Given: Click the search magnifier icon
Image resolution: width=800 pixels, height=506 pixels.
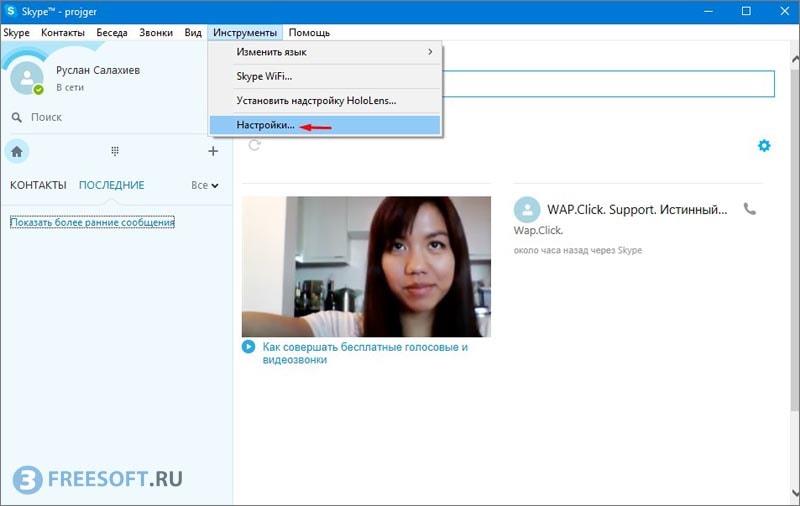Looking at the screenshot, I should tap(17, 117).
